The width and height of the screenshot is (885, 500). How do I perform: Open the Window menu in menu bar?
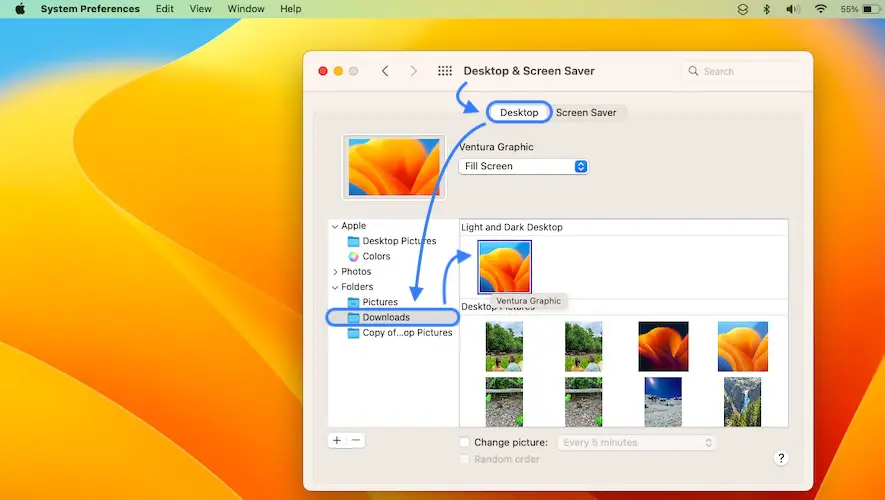pos(246,9)
